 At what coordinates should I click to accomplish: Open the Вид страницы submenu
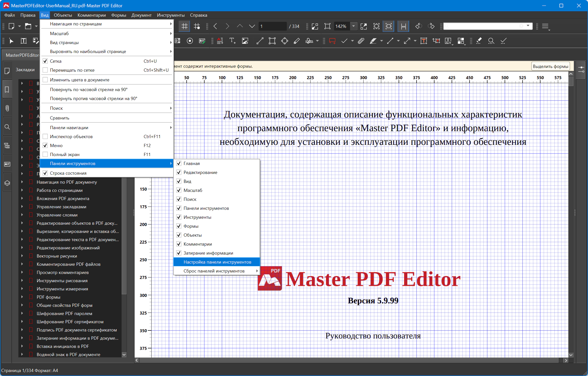click(107, 42)
